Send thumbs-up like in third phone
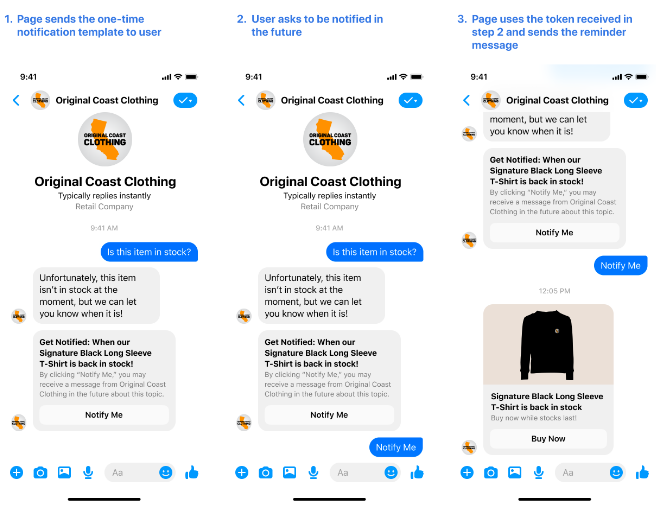 tap(642, 472)
